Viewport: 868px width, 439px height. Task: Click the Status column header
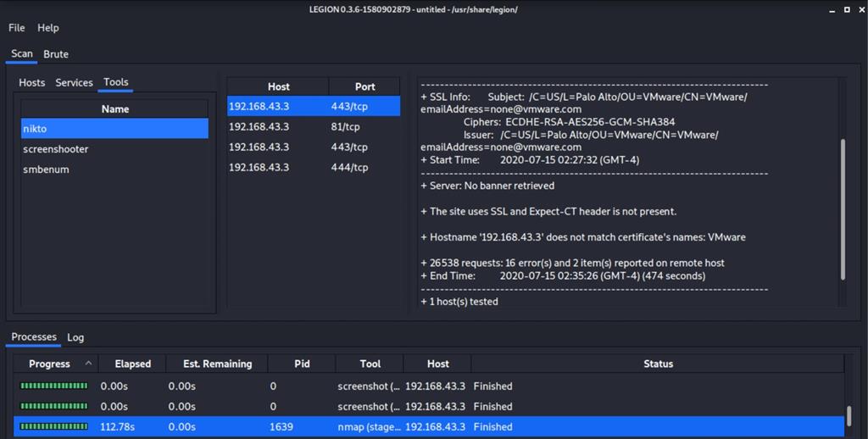(x=658, y=364)
